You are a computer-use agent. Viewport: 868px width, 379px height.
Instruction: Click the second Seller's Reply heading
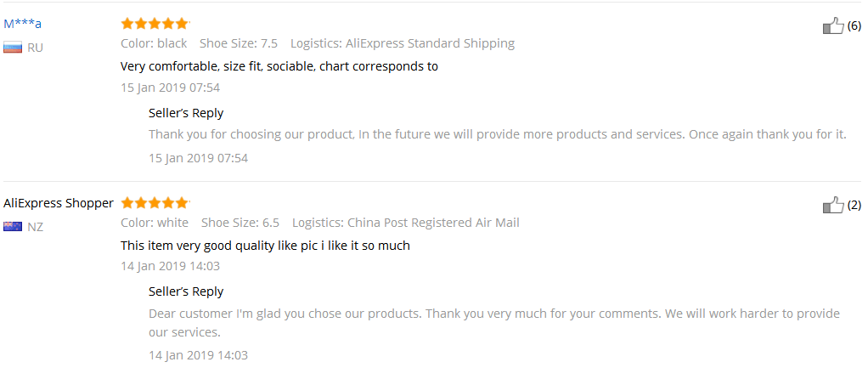coord(186,291)
